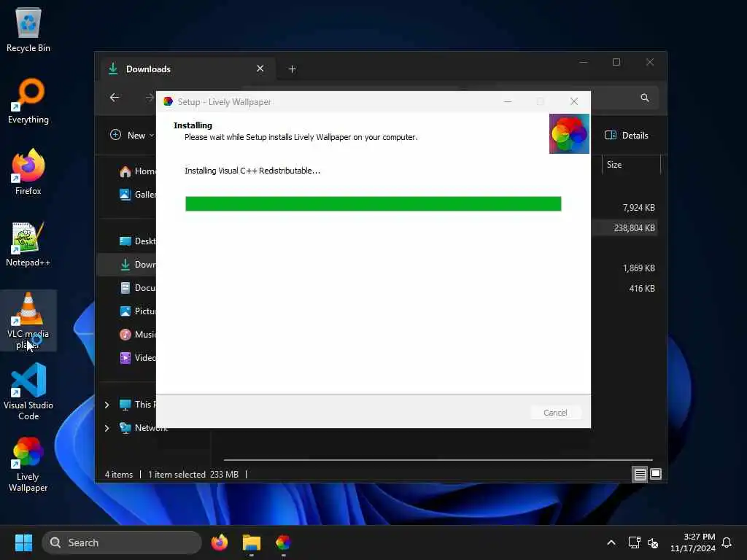Open Documents in Explorer navigation pane
The height and width of the screenshot is (560, 747).
point(137,288)
